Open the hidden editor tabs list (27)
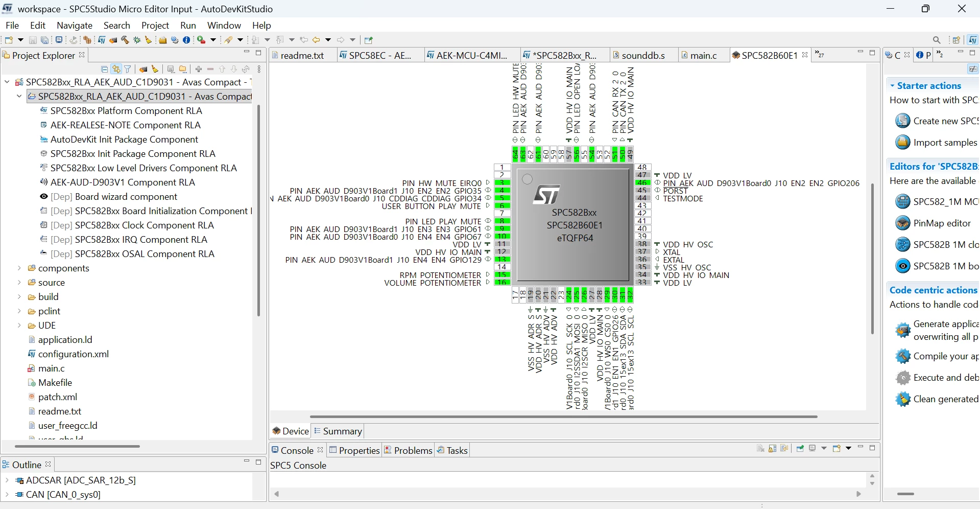Screen dimensions: 980x509 pos(820,54)
